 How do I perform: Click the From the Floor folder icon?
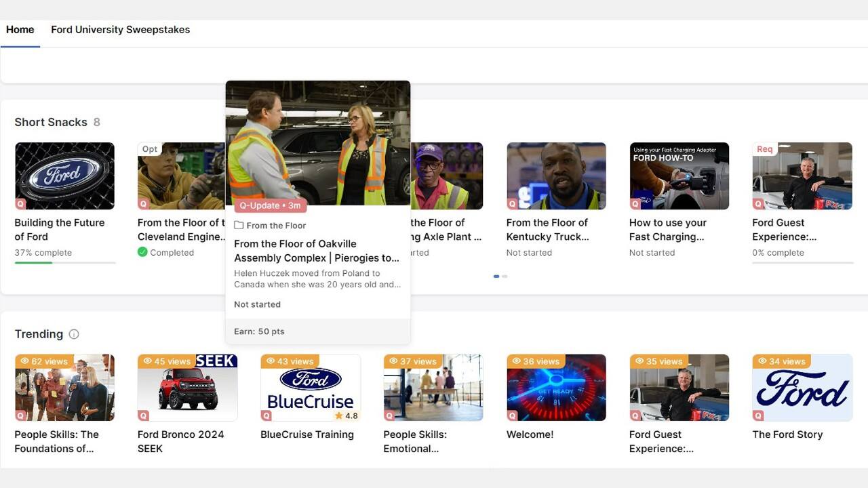[239, 226]
